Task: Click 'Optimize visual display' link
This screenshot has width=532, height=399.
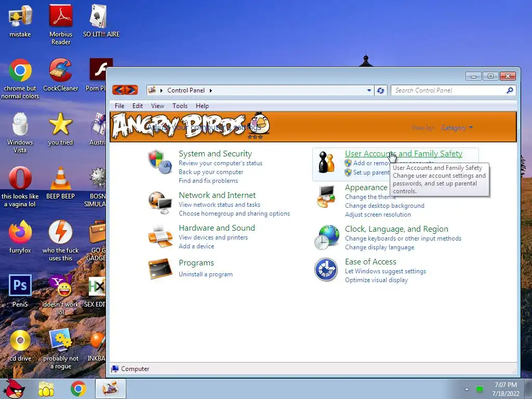Action: (377, 280)
